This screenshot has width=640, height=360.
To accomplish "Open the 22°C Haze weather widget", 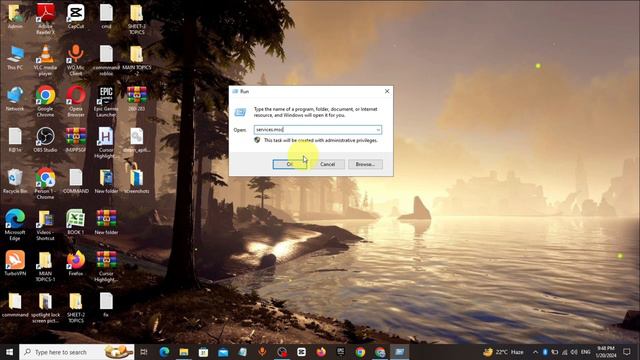I will [x=503, y=352].
